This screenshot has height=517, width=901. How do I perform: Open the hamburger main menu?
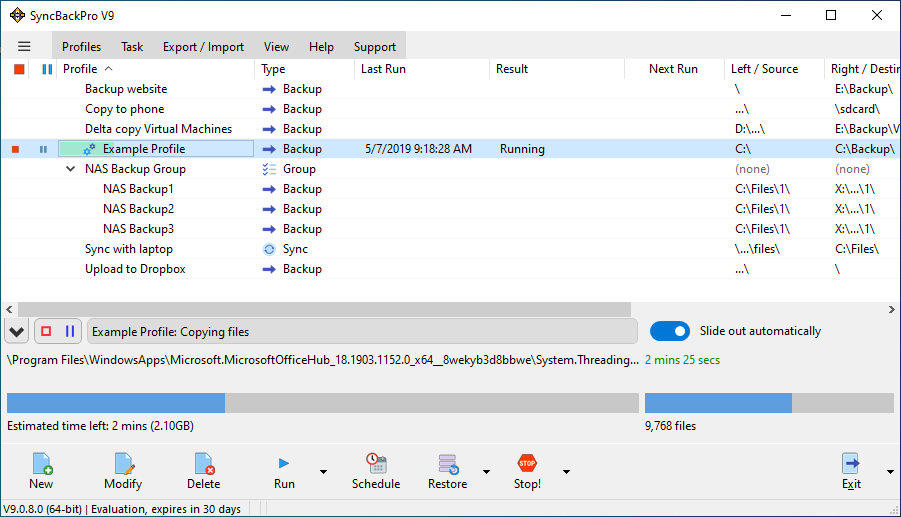24,47
